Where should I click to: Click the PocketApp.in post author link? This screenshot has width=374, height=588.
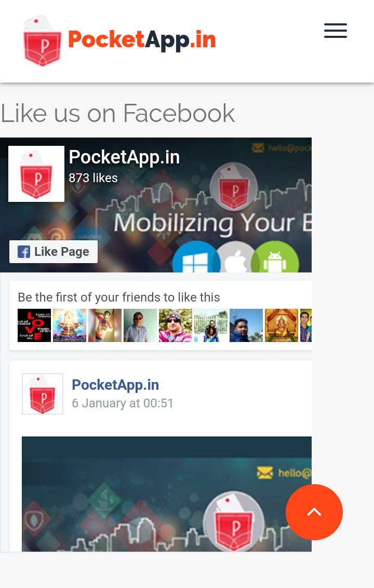[x=115, y=385]
